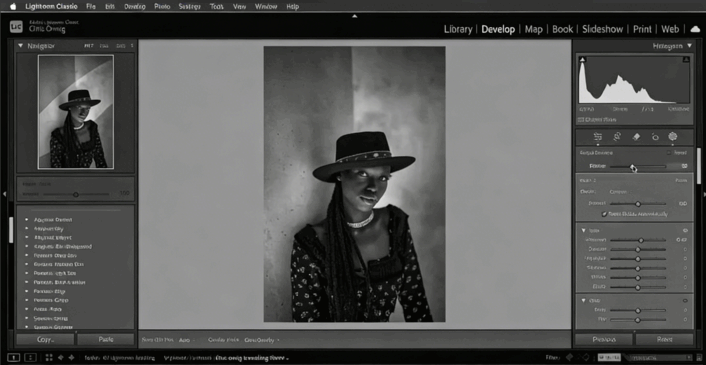Switch to the Map module
Screen dimensions: 706x365
pos(534,29)
